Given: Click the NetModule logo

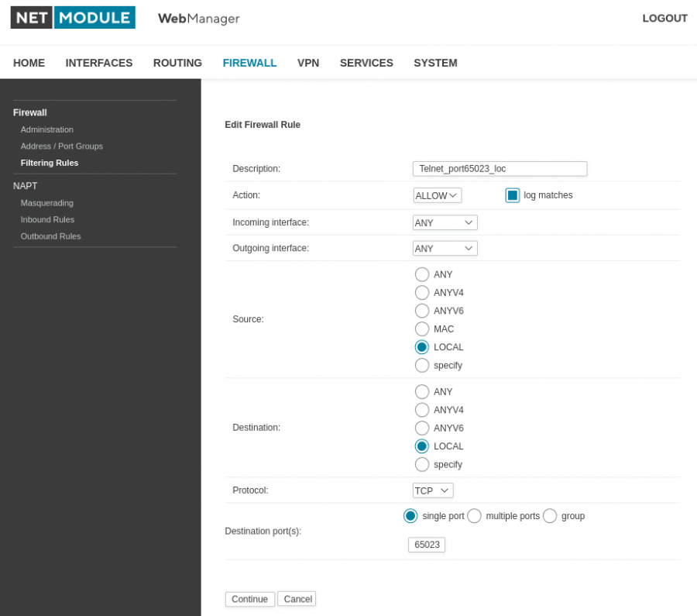Looking at the screenshot, I should (x=73, y=18).
